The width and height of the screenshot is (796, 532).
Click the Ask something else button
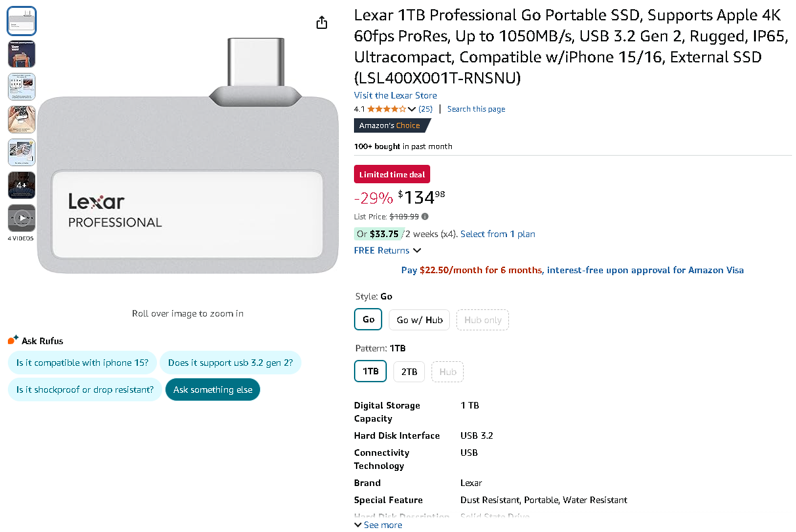(213, 389)
